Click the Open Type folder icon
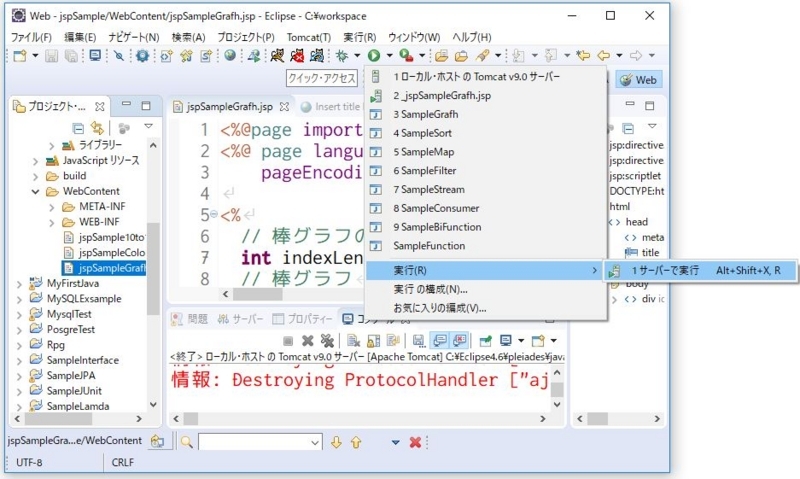Viewport: 800px width, 479px height. point(442,56)
